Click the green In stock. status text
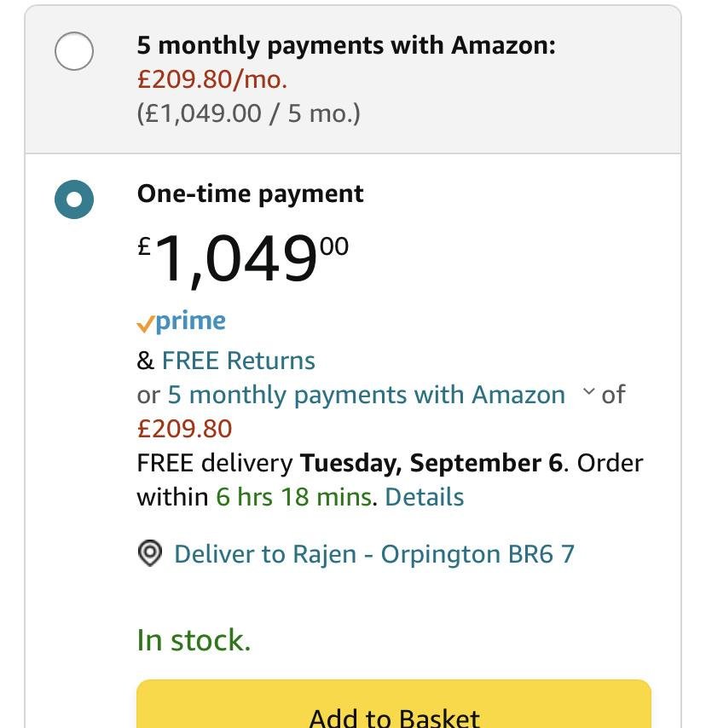706x728 pixels. click(194, 639)
